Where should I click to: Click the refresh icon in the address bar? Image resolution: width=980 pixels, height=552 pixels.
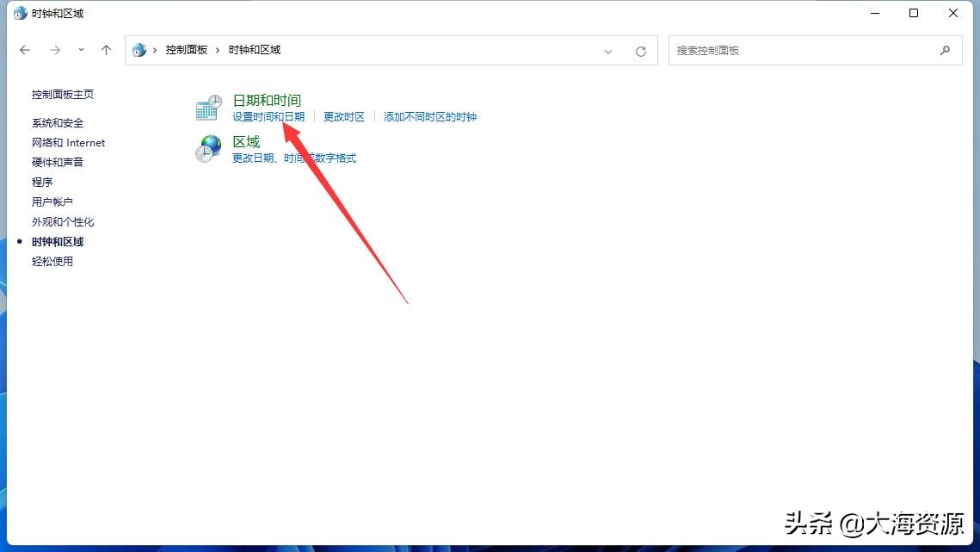640,51
